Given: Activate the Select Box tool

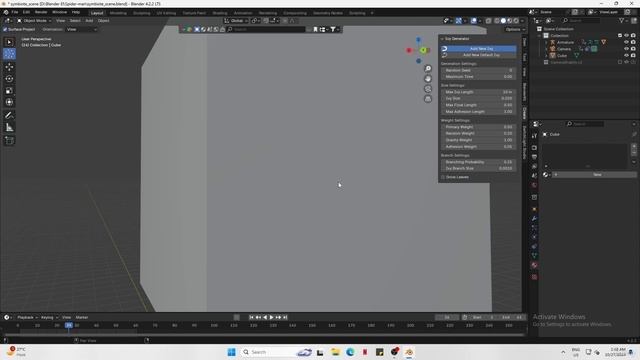Looking at the screenshot, I should (x=9, y=42).
